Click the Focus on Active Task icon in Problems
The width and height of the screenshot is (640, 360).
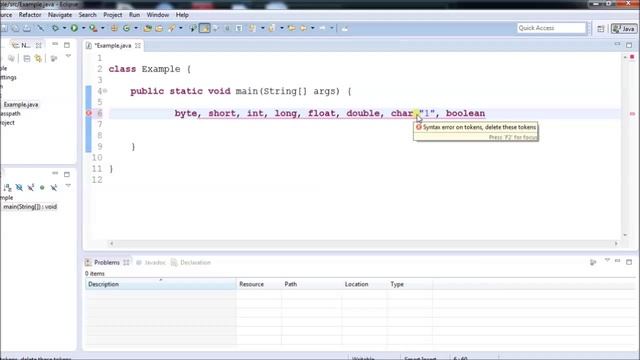[x=593, y=262]
